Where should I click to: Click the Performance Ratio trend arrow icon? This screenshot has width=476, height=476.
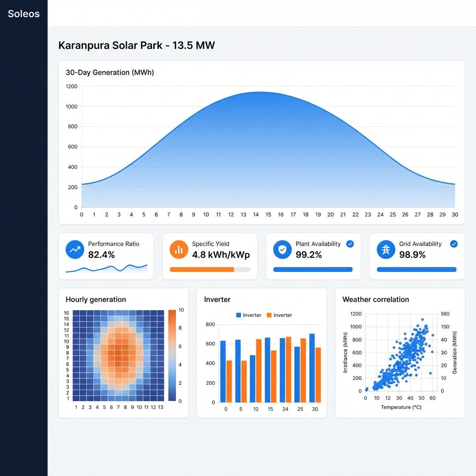click(74, 250)
